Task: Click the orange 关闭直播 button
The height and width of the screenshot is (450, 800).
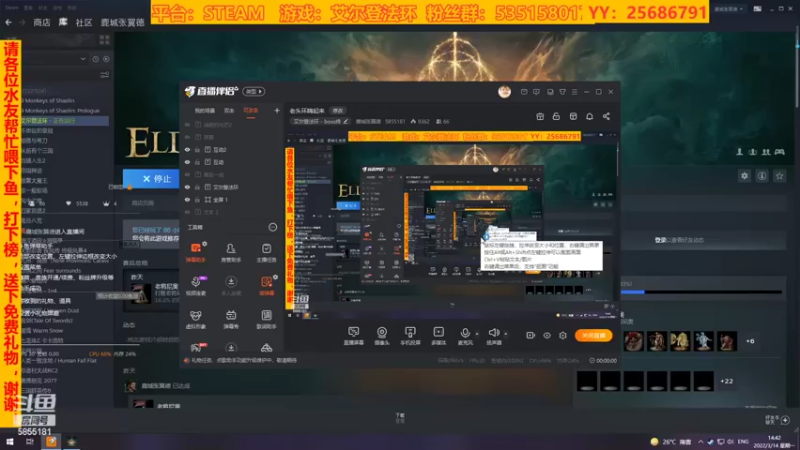Action: [593, 335]
